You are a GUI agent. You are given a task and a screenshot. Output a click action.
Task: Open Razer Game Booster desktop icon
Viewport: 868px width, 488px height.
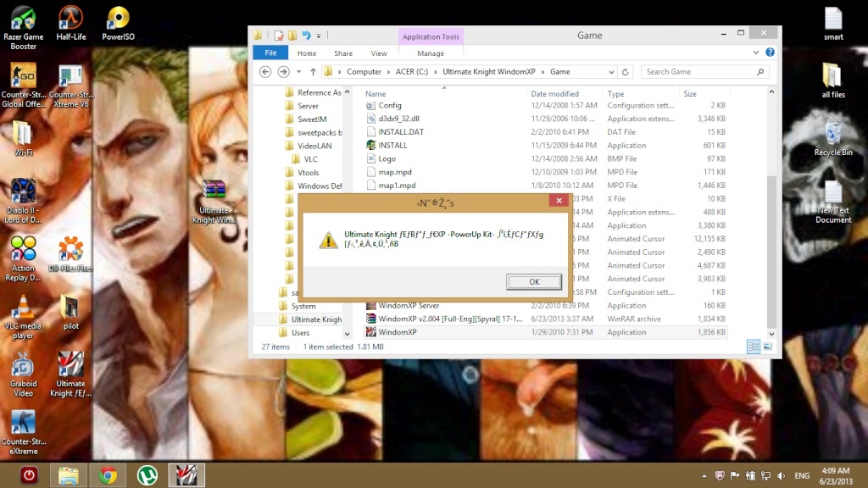pos(23,28)
